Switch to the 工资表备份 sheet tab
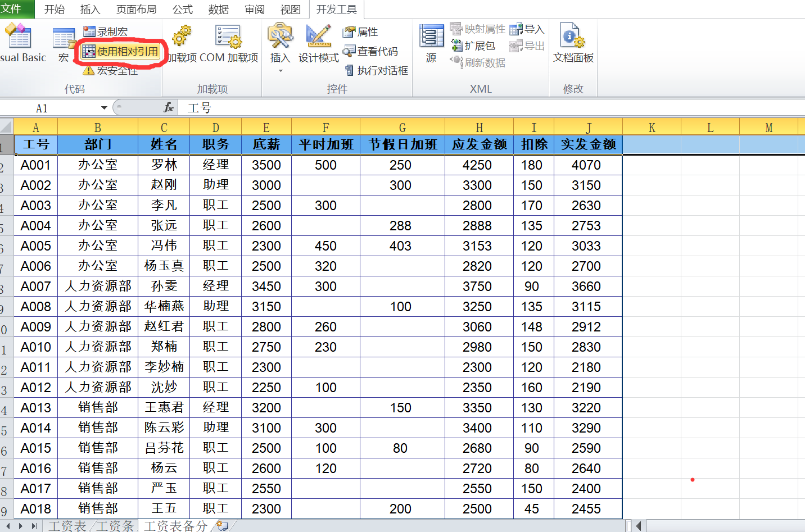 175,526
